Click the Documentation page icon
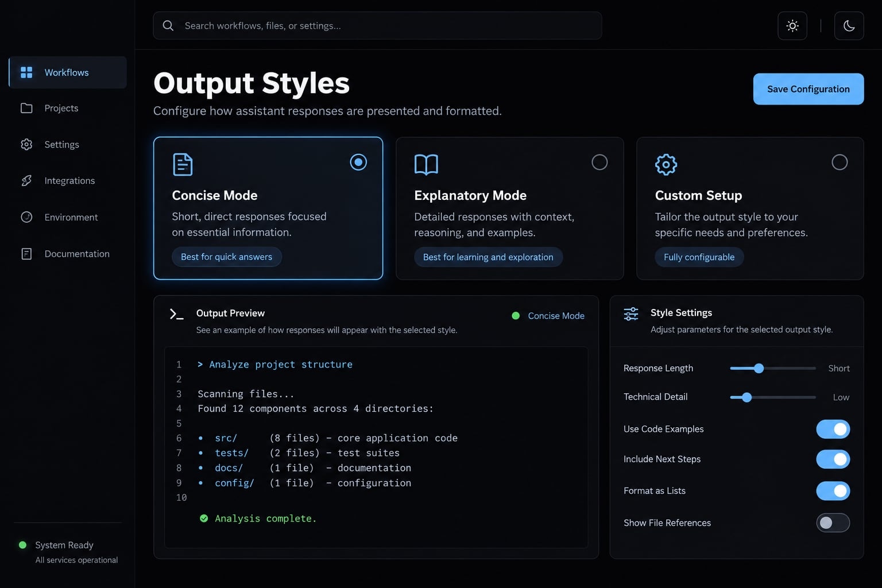 click(26, 254)
